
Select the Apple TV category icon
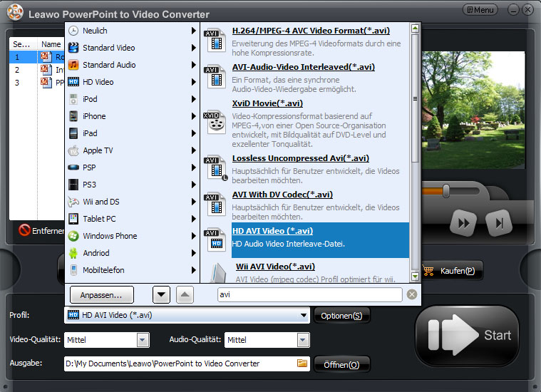(x=73, y=150)
